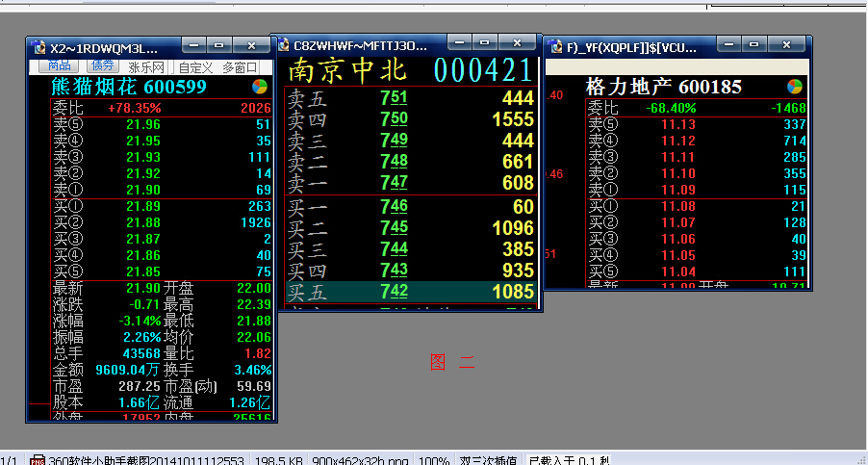Click the stock code 000421

pos(483,70)
